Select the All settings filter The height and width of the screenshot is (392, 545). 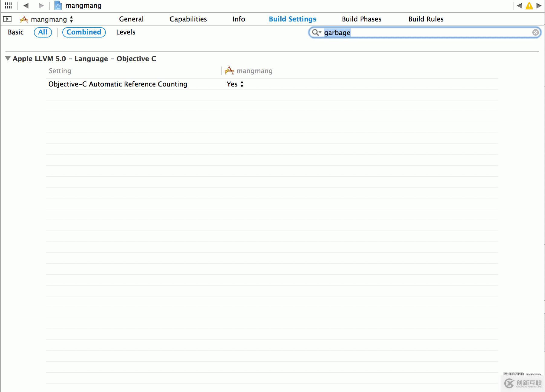coord(43,32)
